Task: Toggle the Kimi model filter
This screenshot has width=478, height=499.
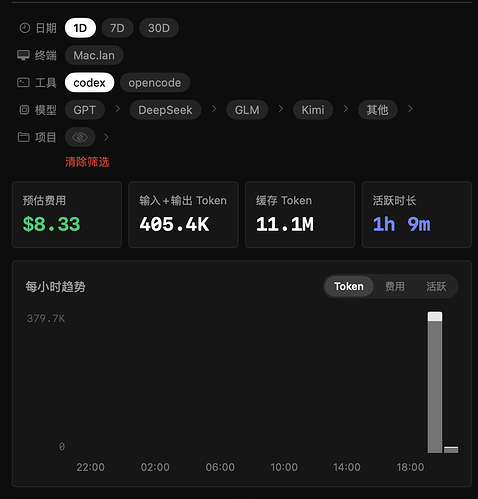Action: (x=313, y=110)
